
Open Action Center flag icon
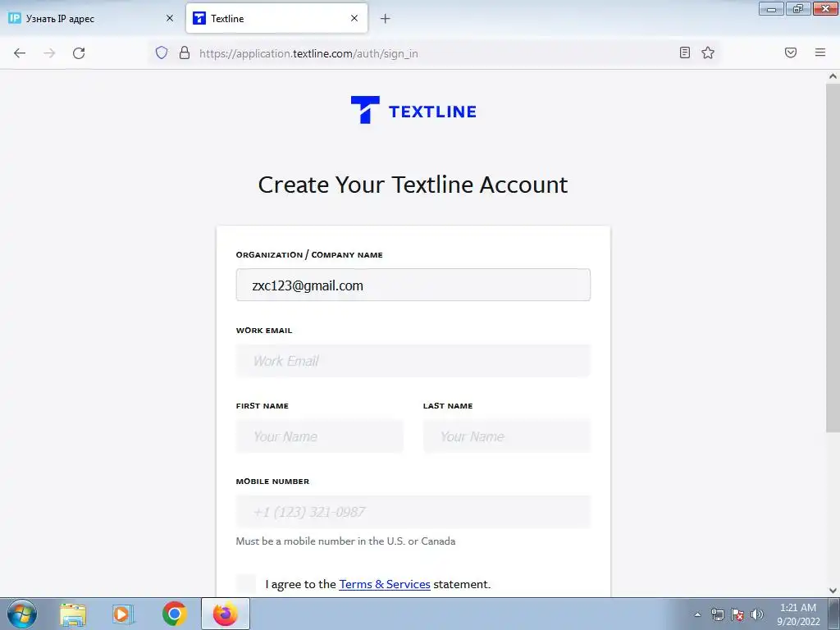pyautogui.click(x=737, y=614)
